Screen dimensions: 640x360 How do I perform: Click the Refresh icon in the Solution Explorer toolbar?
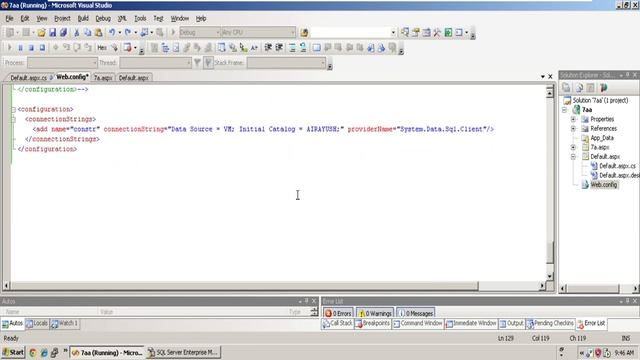579,87
